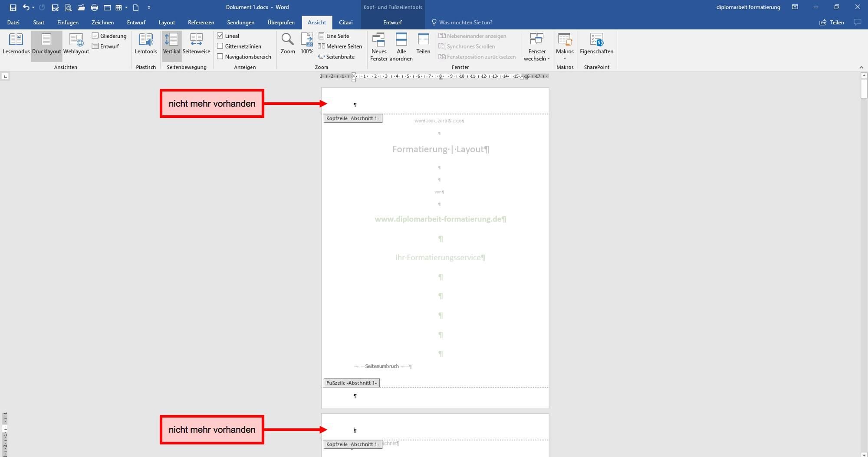Viewport: 868px width, 457px height.
Task: Switch to the Citavi tab
Action: (346, 23)
